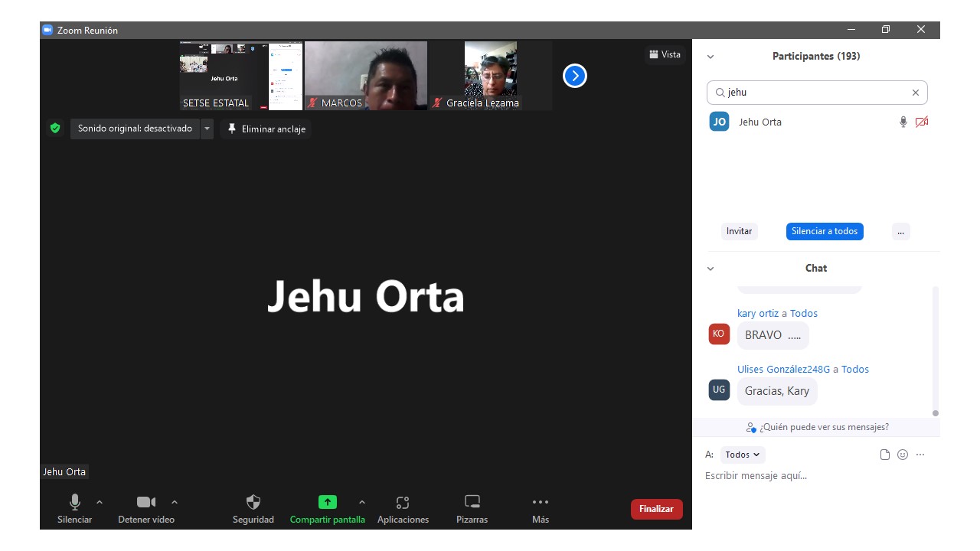Viewport: 980px width, 551px height.
Task: Choose chat recipient in Todos dropdown
Action: [743, 455]
